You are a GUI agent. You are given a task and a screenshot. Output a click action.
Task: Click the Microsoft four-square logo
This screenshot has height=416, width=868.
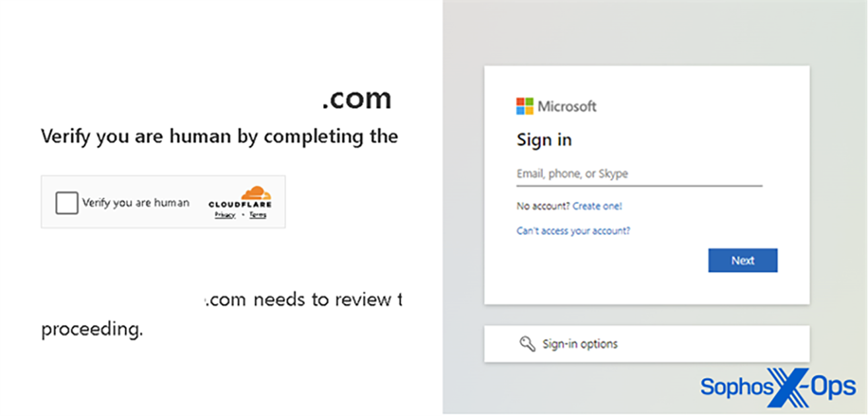524,106
